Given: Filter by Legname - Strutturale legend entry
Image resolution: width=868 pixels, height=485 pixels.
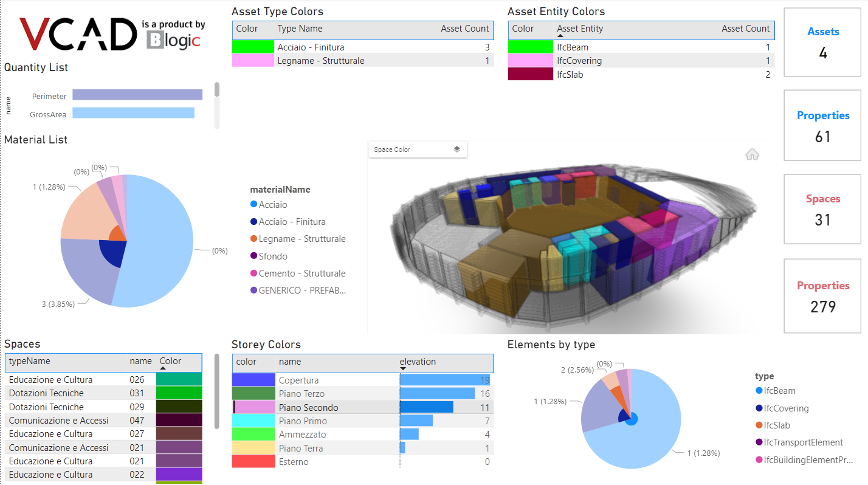Looking at the screenshot, I should click(298, 239).
